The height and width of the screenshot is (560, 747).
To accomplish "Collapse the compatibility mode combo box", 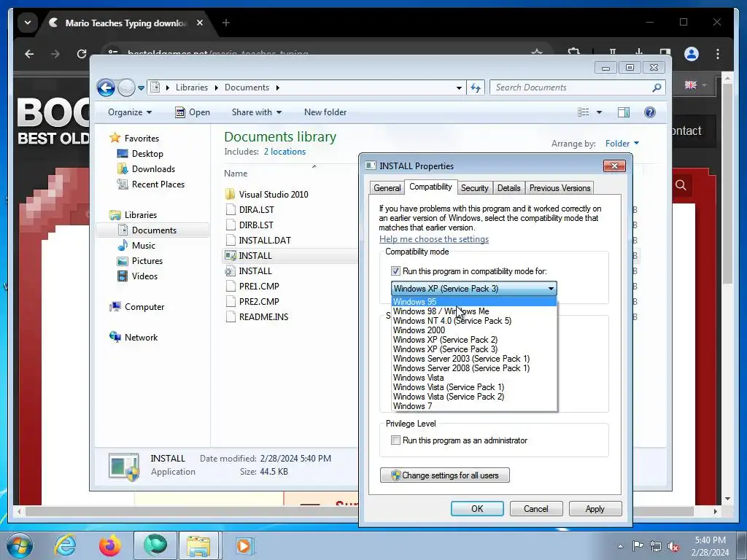I will (x=551, y=289).
